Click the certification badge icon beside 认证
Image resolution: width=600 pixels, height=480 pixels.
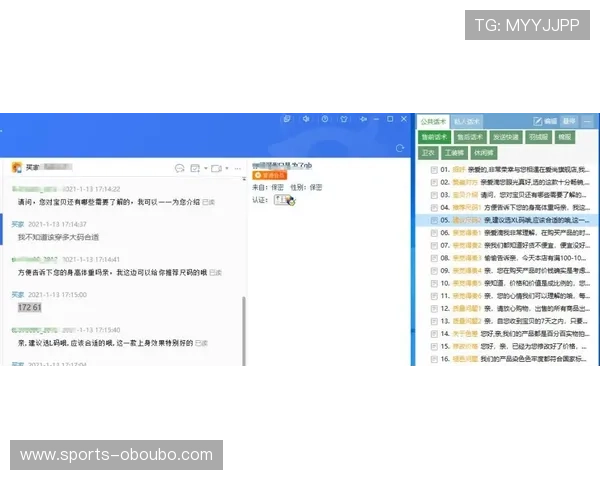[284, 200]
